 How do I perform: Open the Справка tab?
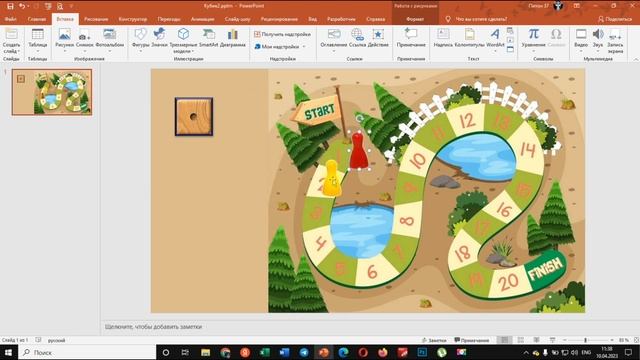click(376, 19)
